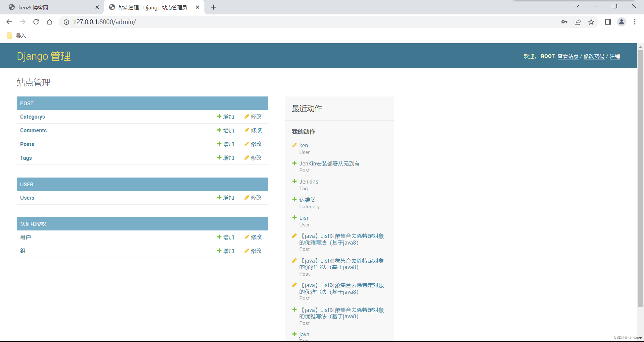Click 增加 in the 用户 row
This screenshot has width=644, height=342.
[x=226, y=237]
